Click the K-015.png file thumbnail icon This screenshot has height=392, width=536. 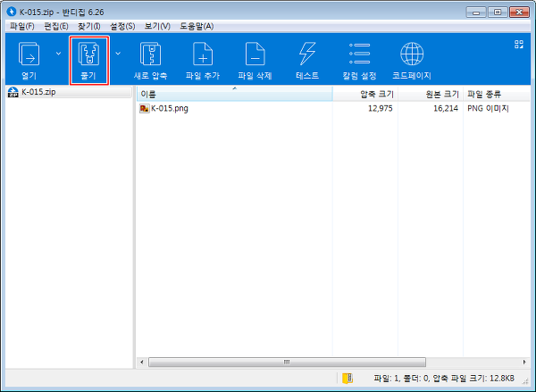[144, 109]
